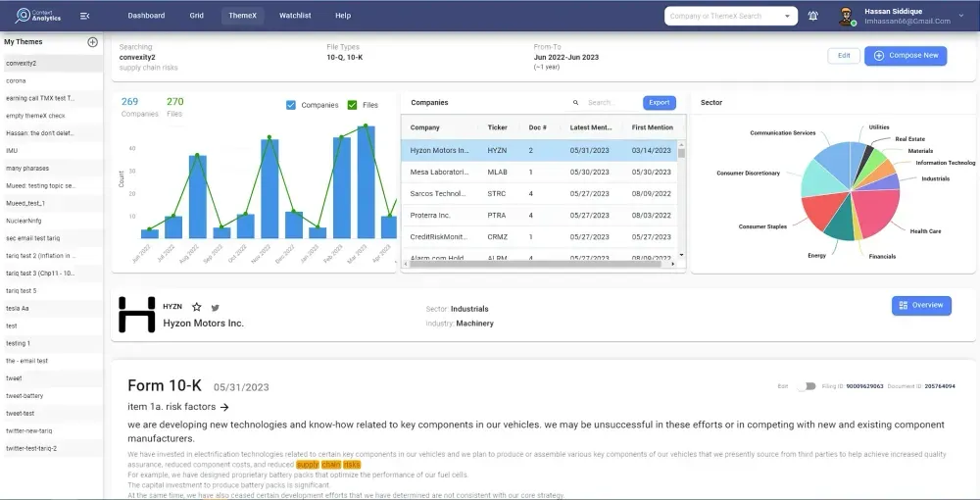This screenshot has width=980, height=500.
Task: Open the arrow next to item 1a risk factors
Action: tap(224, 407)
